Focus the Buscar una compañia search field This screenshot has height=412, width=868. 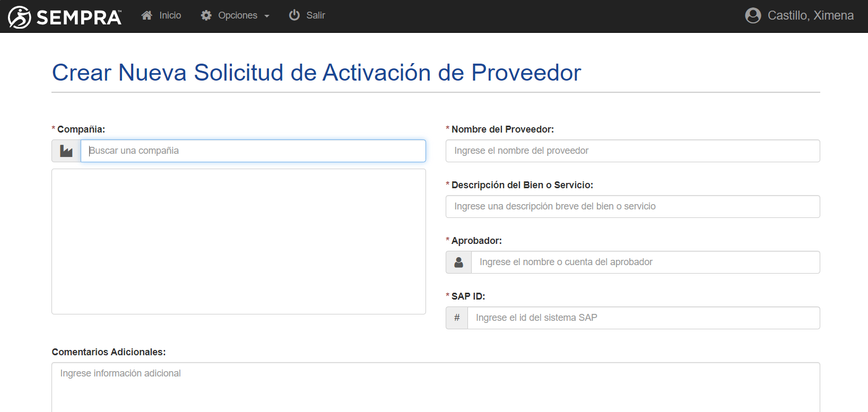[253, 151]
